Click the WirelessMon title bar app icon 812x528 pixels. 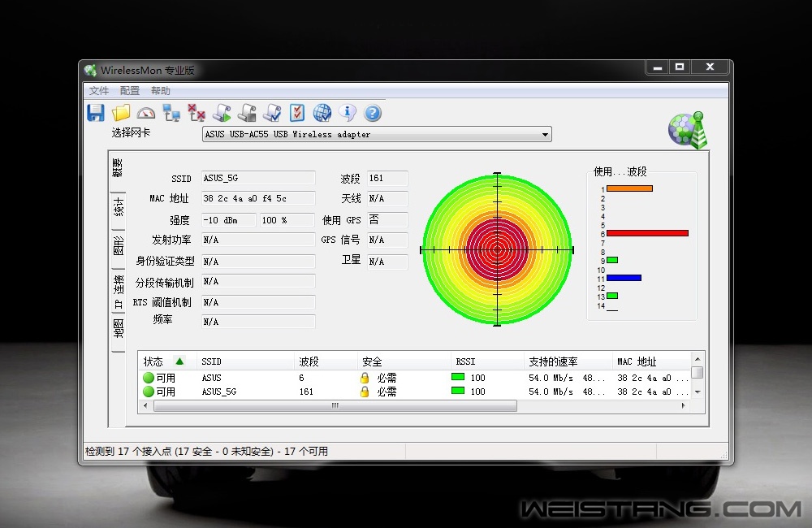pyautogui.click(x=91, y=70)
